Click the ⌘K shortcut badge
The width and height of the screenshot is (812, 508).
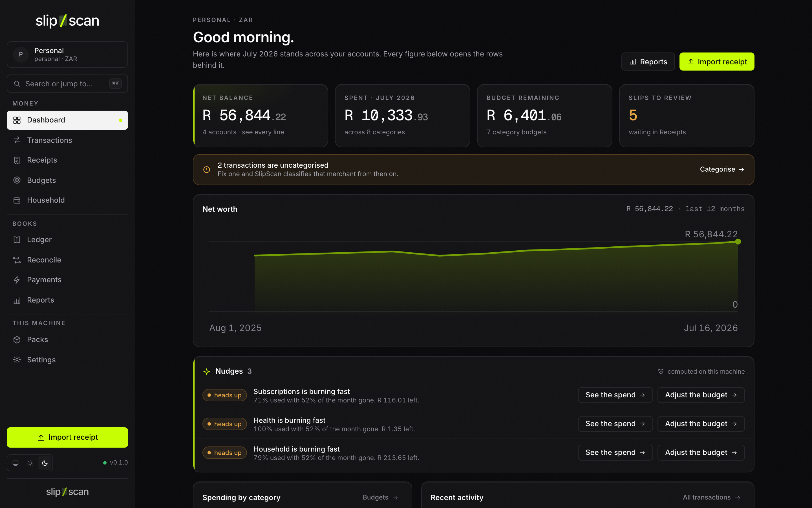click(115, 83)
